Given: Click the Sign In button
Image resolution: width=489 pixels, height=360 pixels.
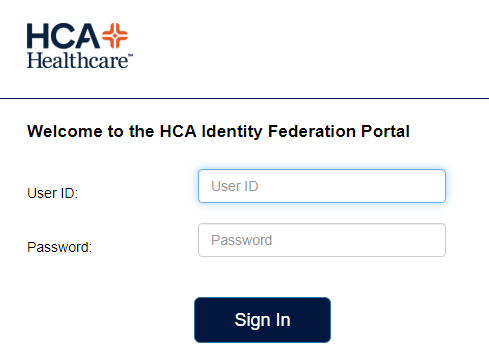Looking at the screenshot, I should pyautogui.click(x=262, y=320).
